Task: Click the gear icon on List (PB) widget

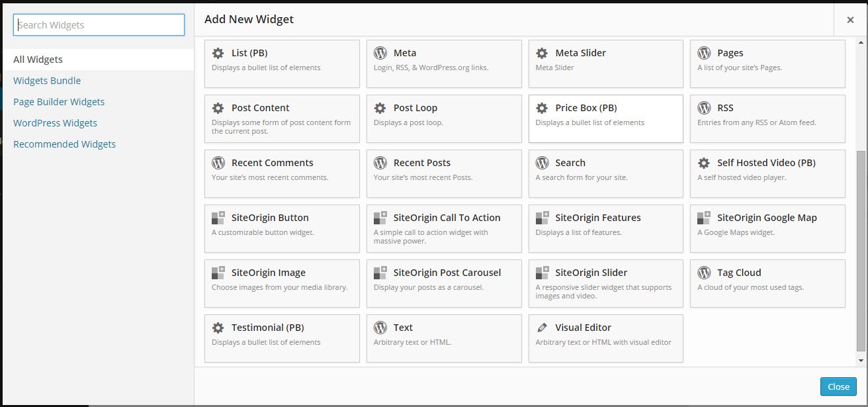Action: pos(218,53)
